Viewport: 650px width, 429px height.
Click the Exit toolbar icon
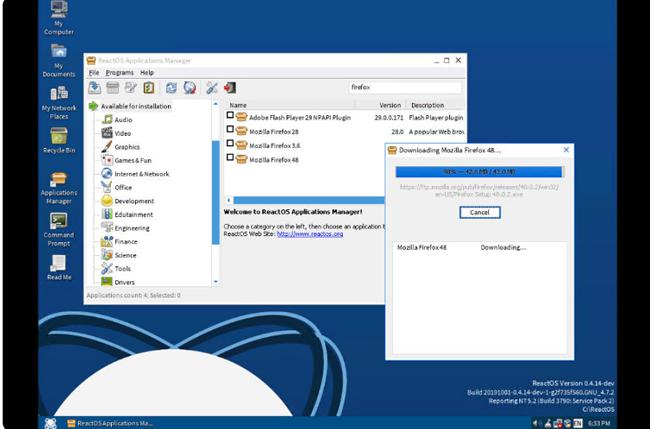coord(230,88)
